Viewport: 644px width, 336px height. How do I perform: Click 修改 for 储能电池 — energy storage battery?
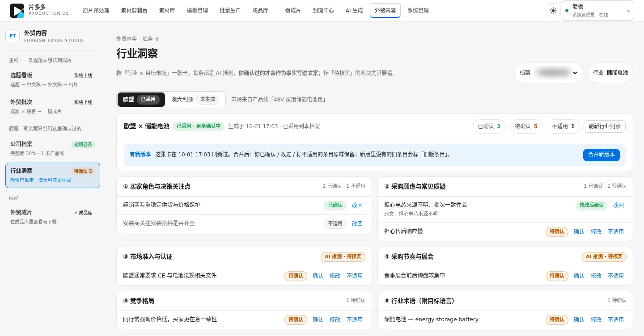click(596, 320)
